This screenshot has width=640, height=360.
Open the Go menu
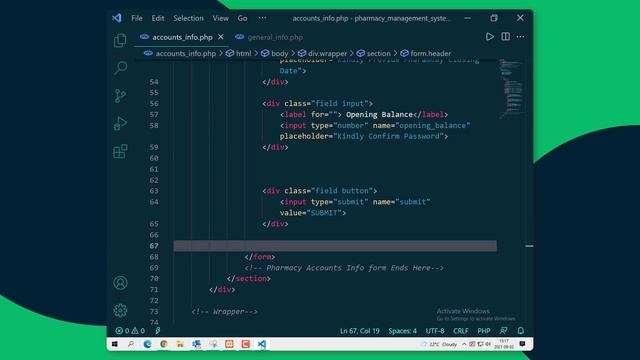tap(242, 18)
